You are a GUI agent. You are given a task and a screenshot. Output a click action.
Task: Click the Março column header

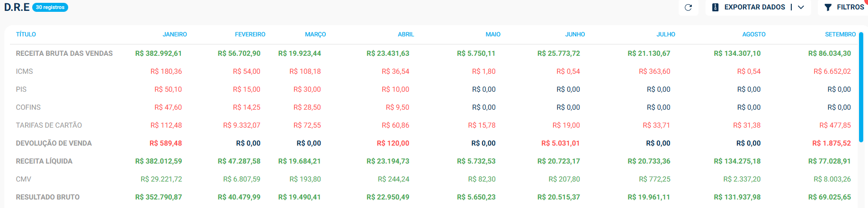click(x=315, y=35)
